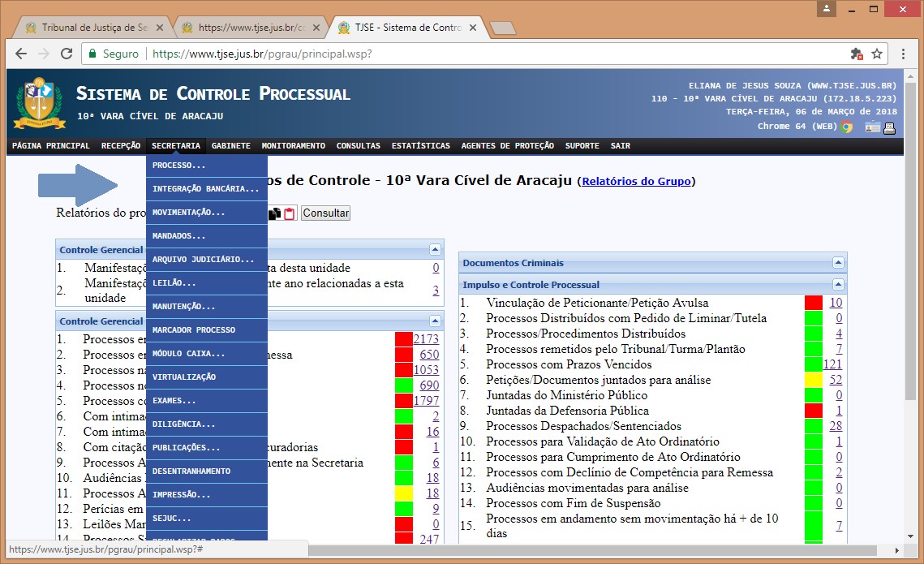This screenshot has width=924, height=564.
Task: Collapse the first Controle Gerencial panel
Action: click(436, 250)
